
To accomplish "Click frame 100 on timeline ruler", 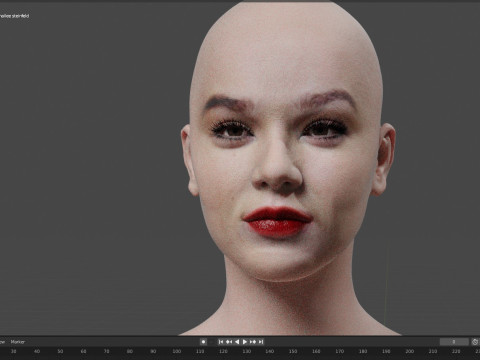I will (x=177, y=351).
